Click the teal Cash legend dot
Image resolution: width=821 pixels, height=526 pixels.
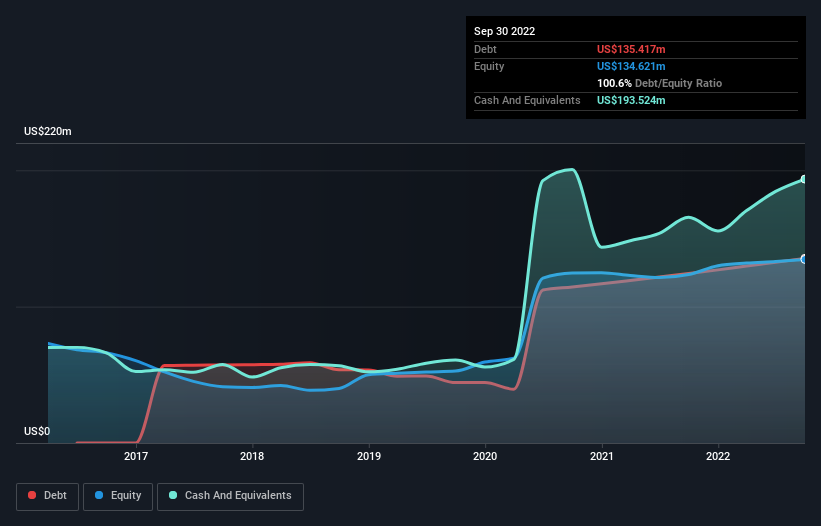(173, 495)
